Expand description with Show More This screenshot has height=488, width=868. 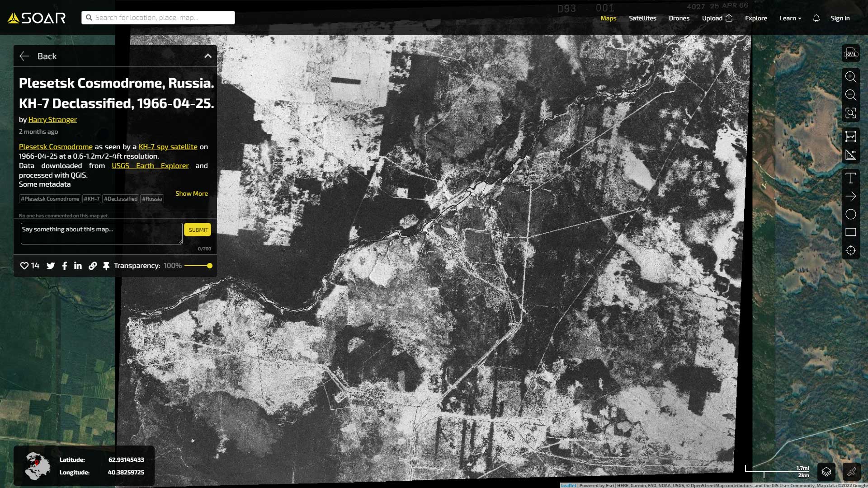point(192,193)
